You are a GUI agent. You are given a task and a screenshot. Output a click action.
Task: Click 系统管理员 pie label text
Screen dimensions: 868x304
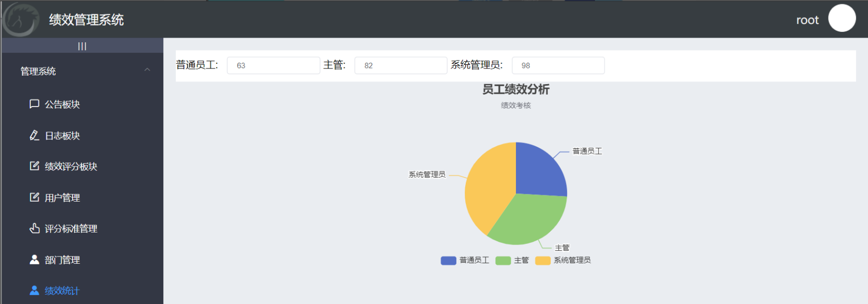coord(427,174)
